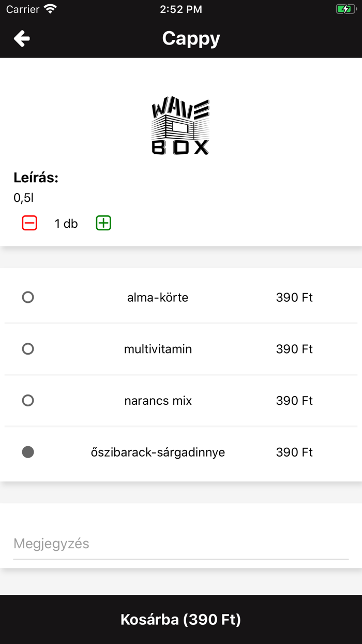This screenshot has height=644, width=362.
Task: Tap the 0,5l description text
Action: click(21, 197)
